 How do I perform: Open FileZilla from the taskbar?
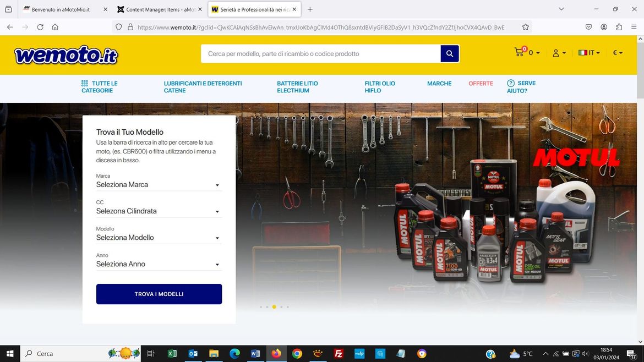(x=339, y=353)
